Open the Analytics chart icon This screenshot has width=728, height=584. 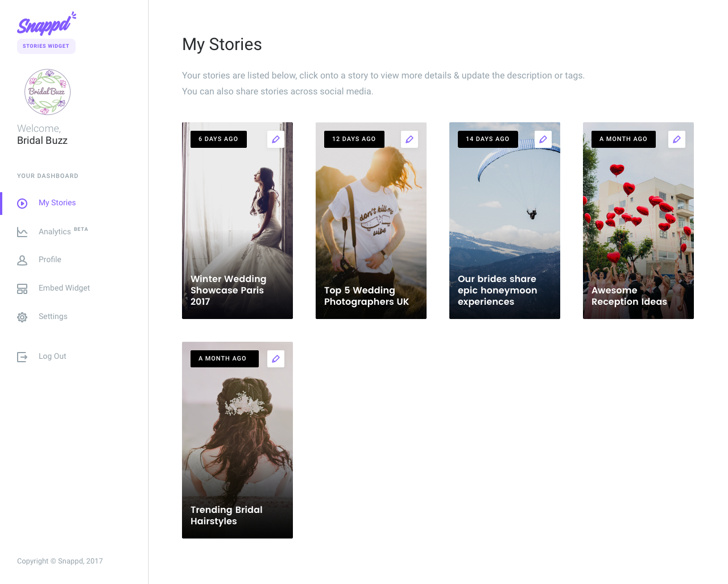pyautogui.click(x=22, y=232)
